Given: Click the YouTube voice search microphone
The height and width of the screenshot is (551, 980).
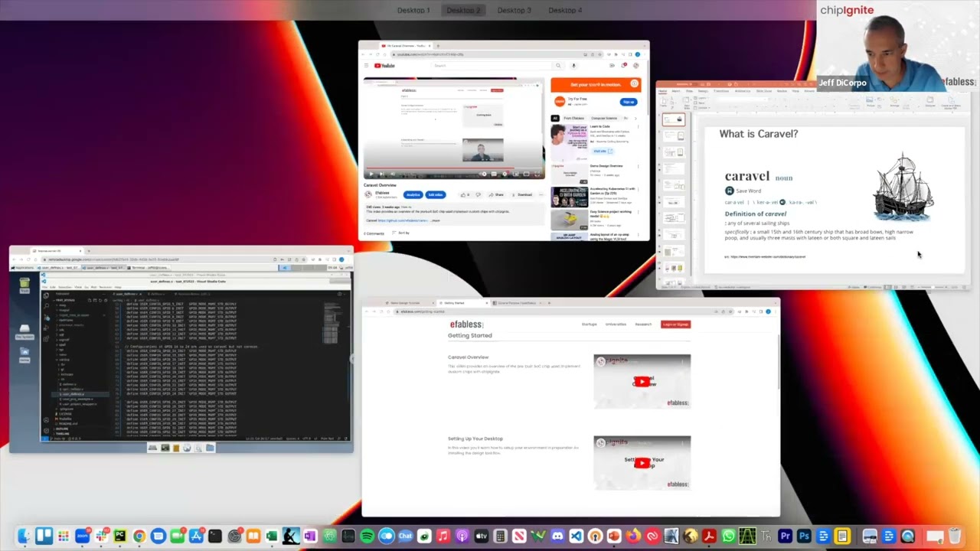Looking at the screenshot, I should click(x=573, y=66).
